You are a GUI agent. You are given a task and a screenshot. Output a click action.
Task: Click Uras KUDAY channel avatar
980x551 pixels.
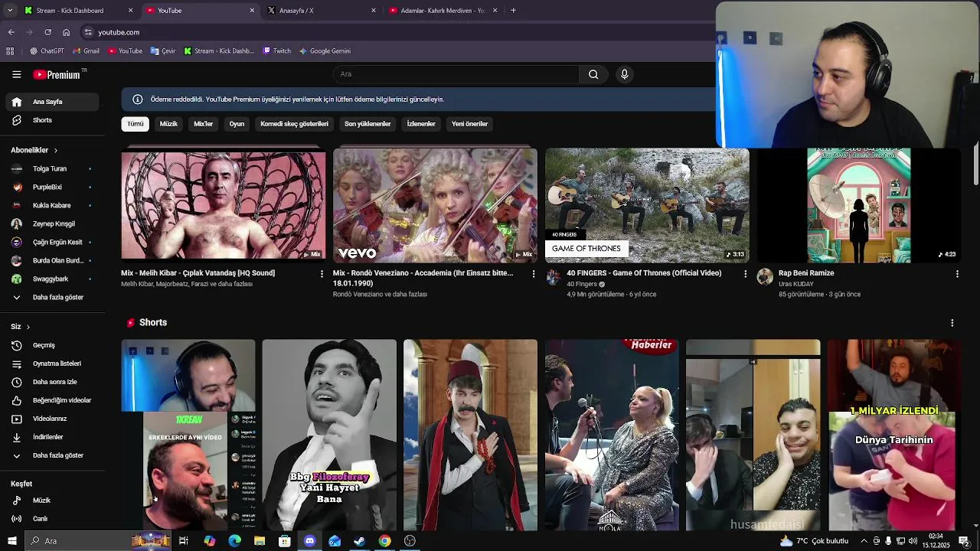point(765,277)
